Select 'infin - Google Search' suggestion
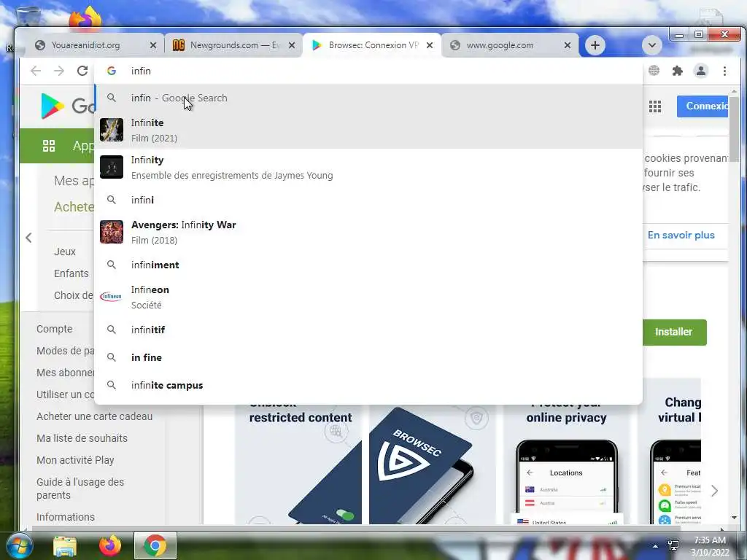Viewport: 747px width, 560px height. tap(368, 98)
